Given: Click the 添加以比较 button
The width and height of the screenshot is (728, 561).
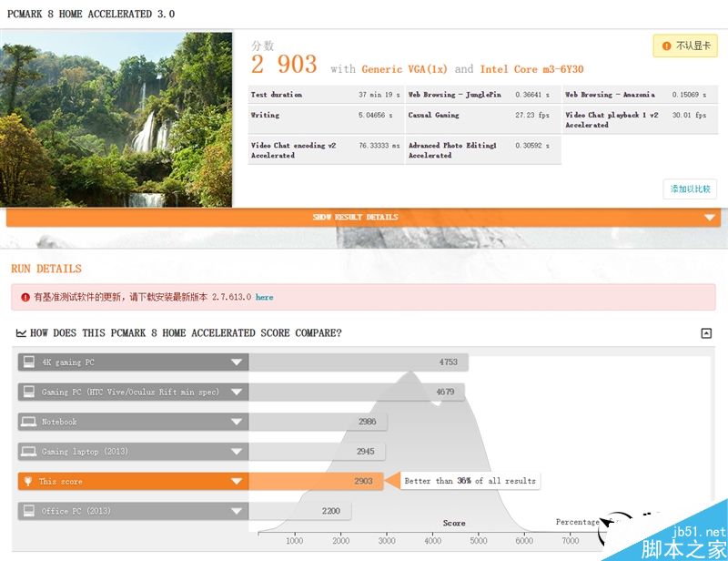Looking at the screenshot, I should [690, 189].
